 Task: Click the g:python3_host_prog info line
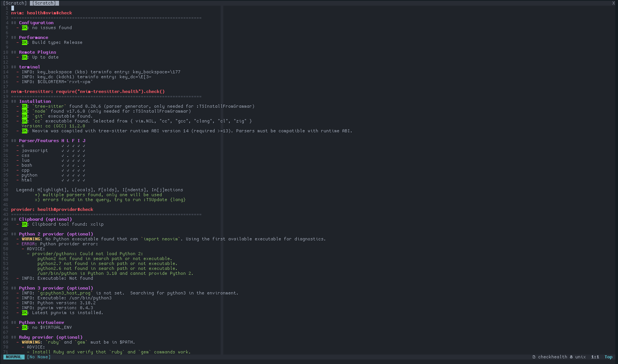click(x=128, y=293)
